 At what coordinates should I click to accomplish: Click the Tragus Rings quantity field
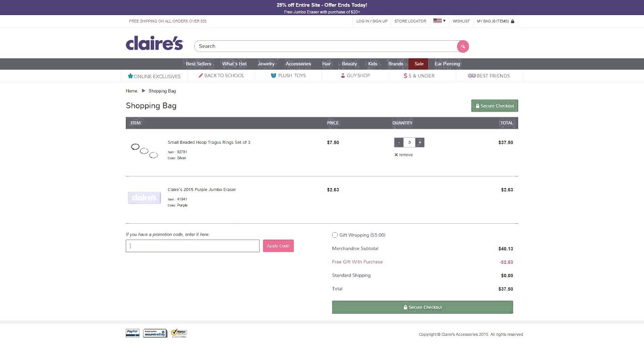pos(410,142)
